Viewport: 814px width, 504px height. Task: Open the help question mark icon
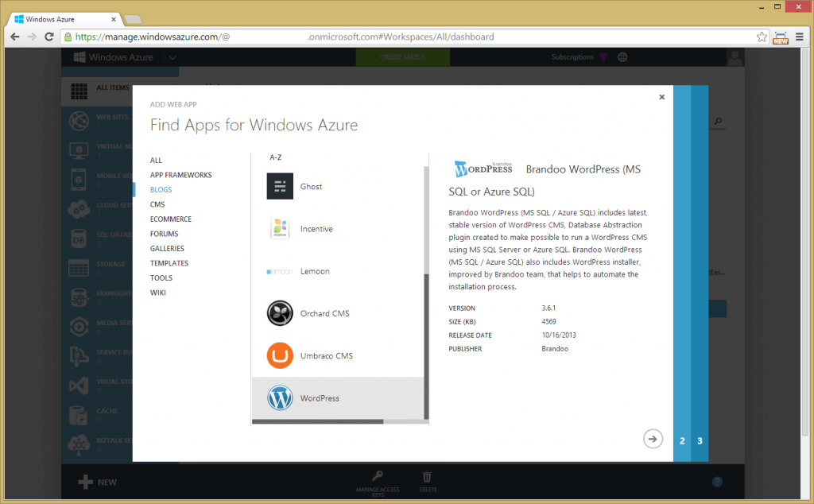coord(718,482)
